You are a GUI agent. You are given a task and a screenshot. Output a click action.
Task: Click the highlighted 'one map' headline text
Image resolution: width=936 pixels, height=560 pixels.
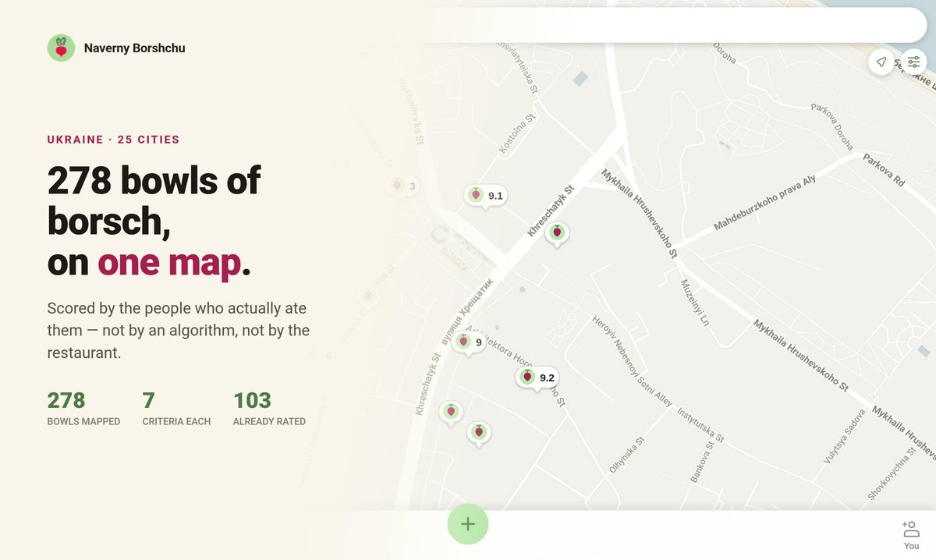(169, 264)
